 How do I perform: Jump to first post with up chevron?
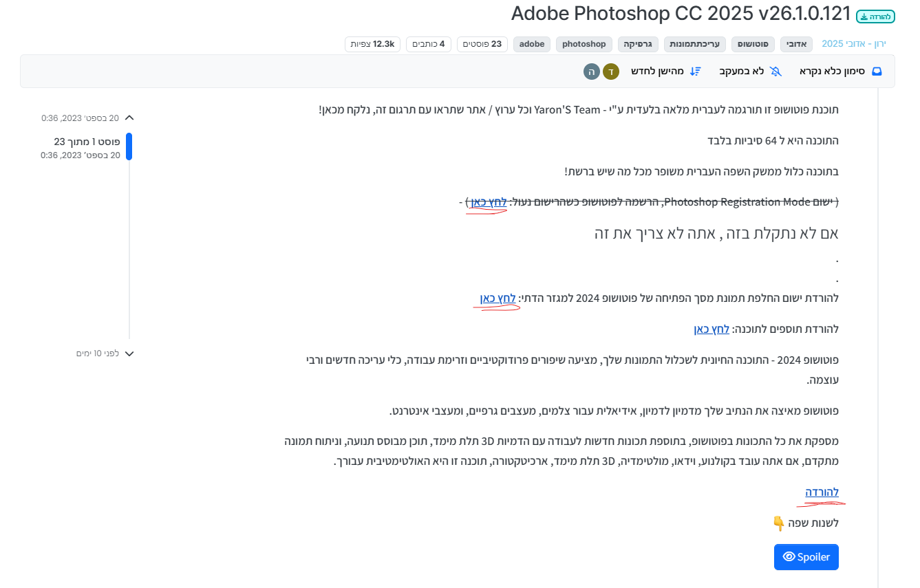129,118
